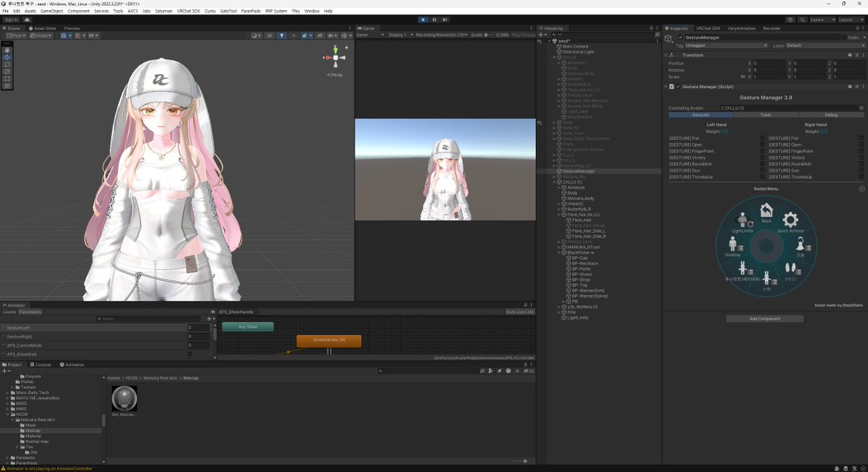Open the Display 1 dropdown in Game view

coord(400,35)
